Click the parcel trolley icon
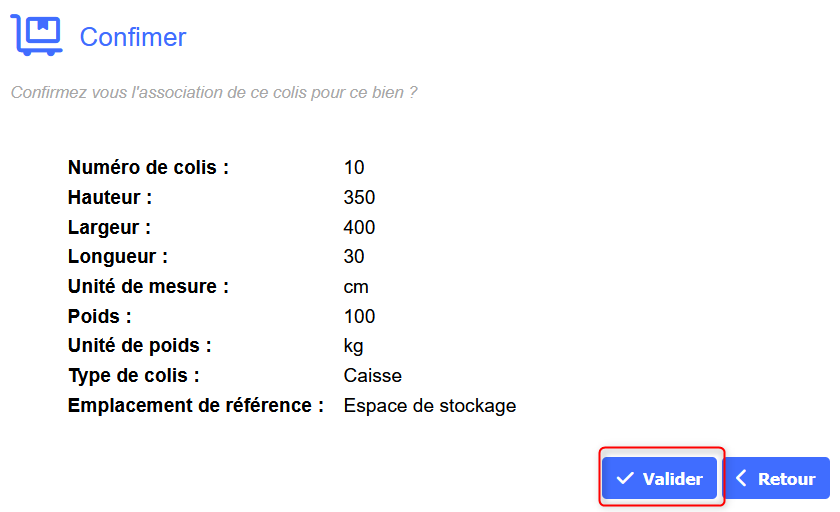This screenshot has width=840, height=512. pyautogui.click(x=36, y=36)
